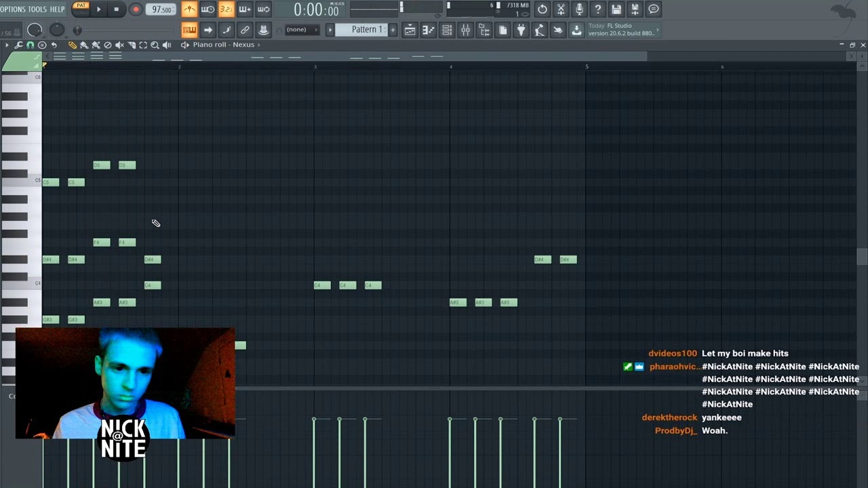Toggle PAT/SONG mode switch
Screen dimensions: 868x488
pyautogui.click(x=81, y=9)
